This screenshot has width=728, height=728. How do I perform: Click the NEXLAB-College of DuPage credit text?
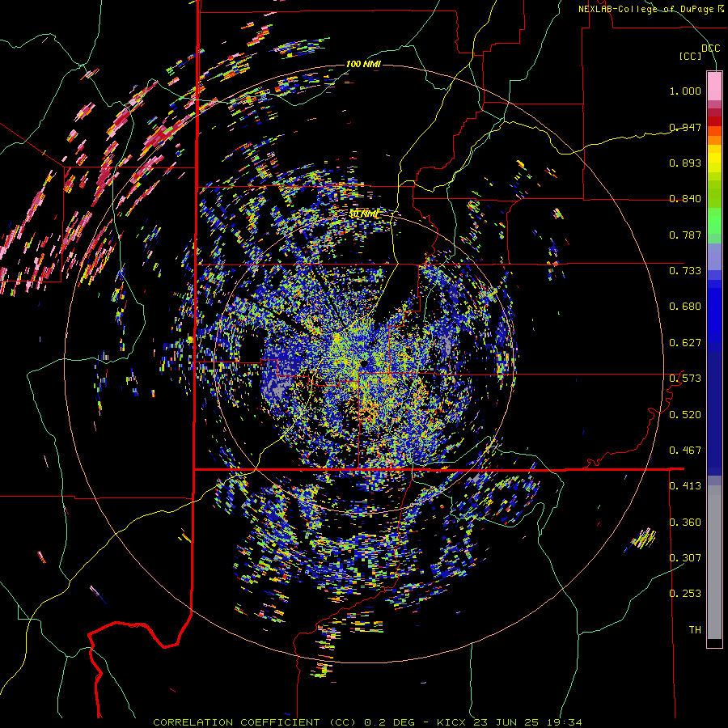tap(650, 9)
